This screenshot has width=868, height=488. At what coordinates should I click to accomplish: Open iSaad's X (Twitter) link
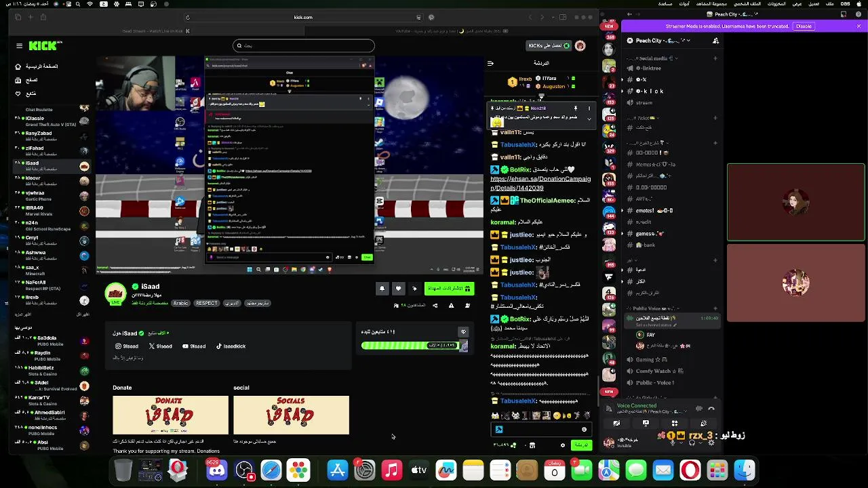coord(161,346)
